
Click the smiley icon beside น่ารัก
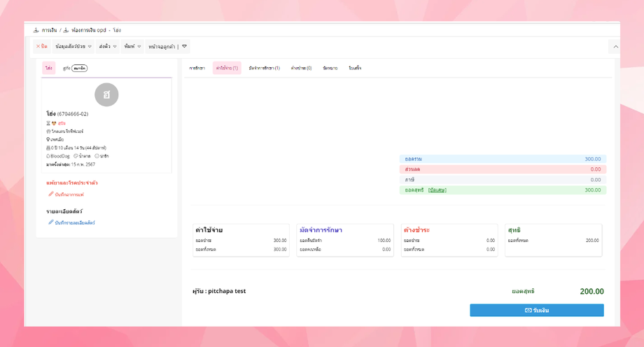pyautogui.click(x=97, y=156)
